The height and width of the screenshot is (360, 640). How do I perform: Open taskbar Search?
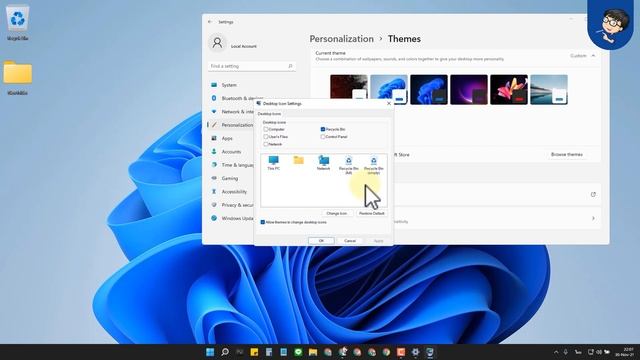pyautogui.click(x=225, y=352)
